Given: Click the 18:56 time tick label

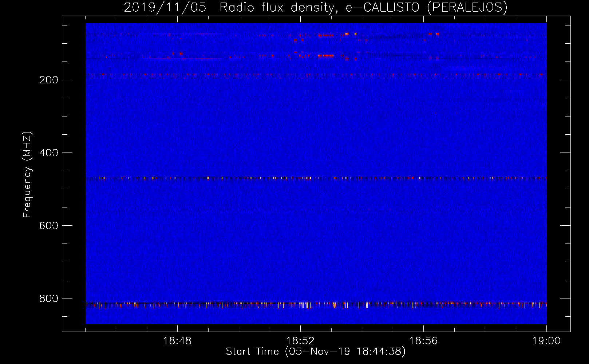Looking at the screenshot, I should 423,341.
